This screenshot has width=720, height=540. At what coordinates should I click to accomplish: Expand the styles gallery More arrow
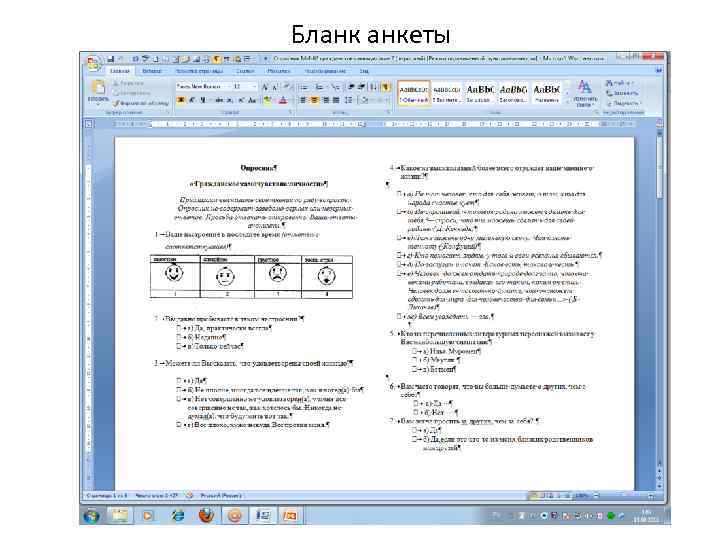(567, 102)
